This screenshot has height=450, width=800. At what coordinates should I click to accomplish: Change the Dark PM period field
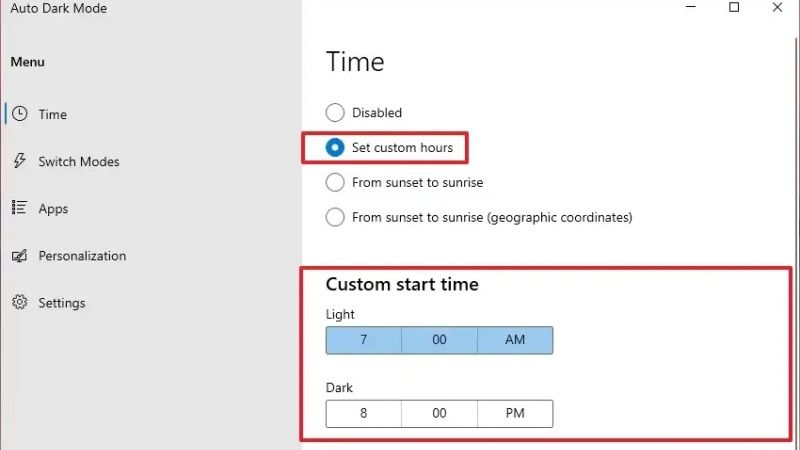(x=515, y=413)
